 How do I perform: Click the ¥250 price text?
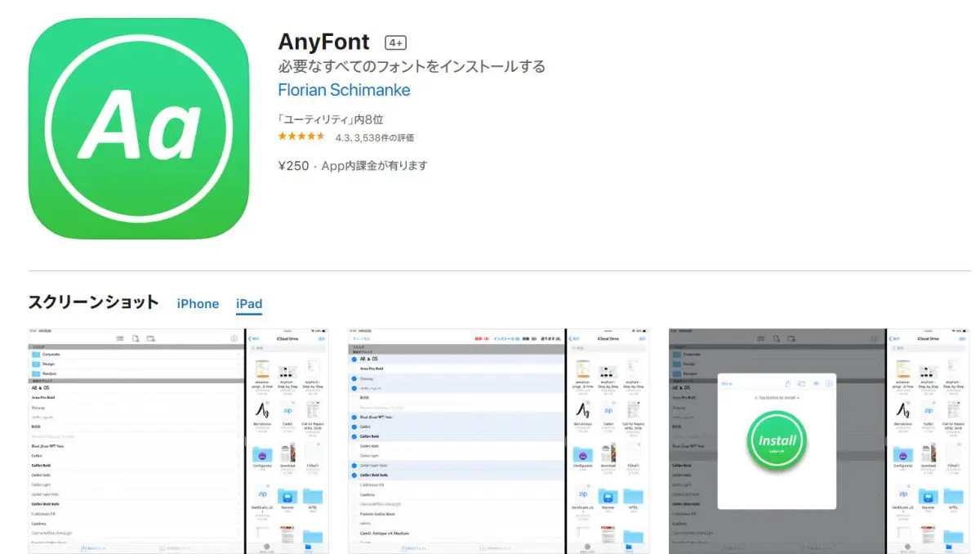[x=294, y=166]
